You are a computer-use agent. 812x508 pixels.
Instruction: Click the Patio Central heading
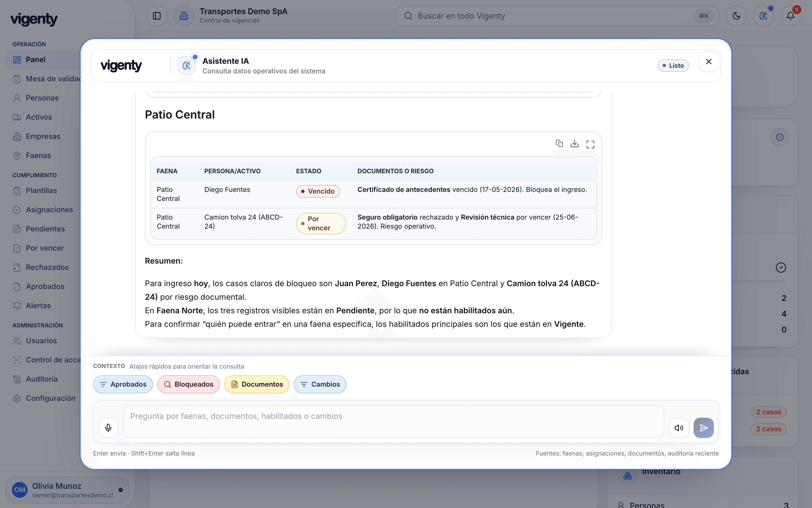(180, 115)
